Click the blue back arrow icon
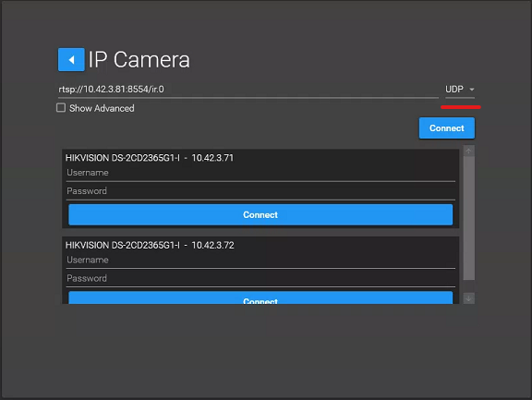The image size is (532, 400). (x=71, y=60)
